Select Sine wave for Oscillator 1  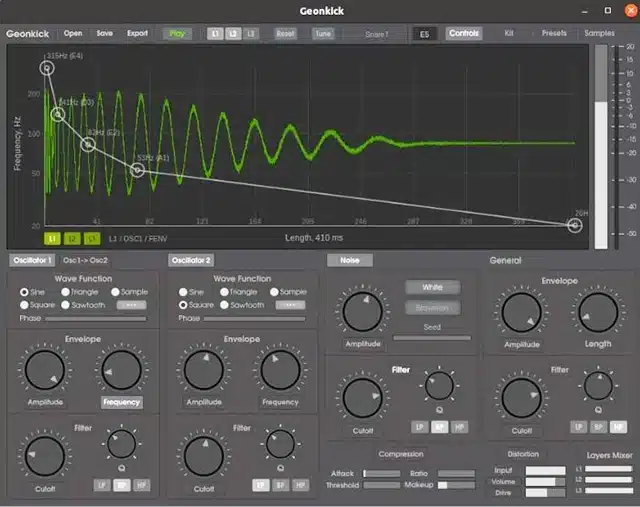pos(32,292)
